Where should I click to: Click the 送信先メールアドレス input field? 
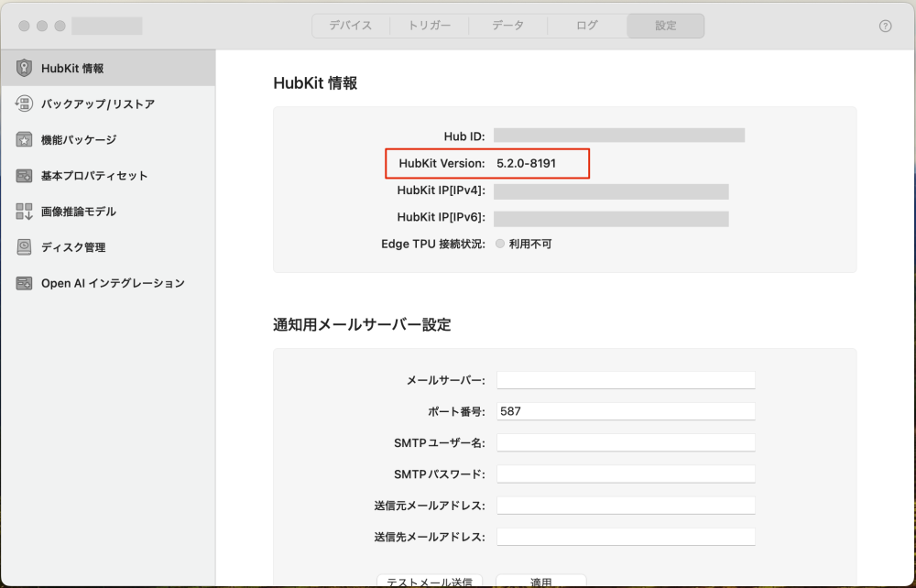(x=626, y=537)
